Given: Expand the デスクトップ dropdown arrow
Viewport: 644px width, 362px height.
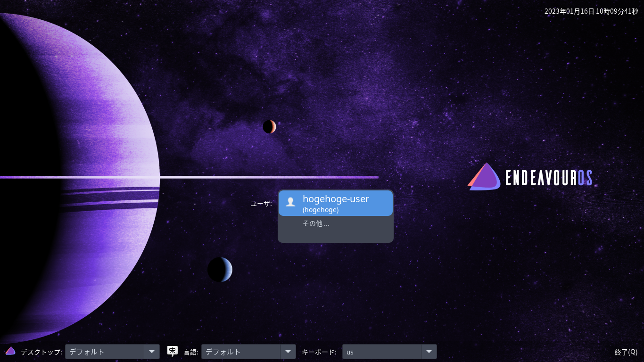Looking at the screenshot, I should (152, 352).
